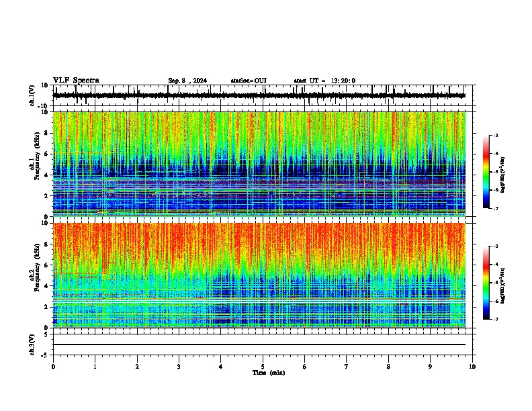Click the "station=OUI" label
This screenshot has height=411, width=532.
pyautogui.click(x=249, y=81)
